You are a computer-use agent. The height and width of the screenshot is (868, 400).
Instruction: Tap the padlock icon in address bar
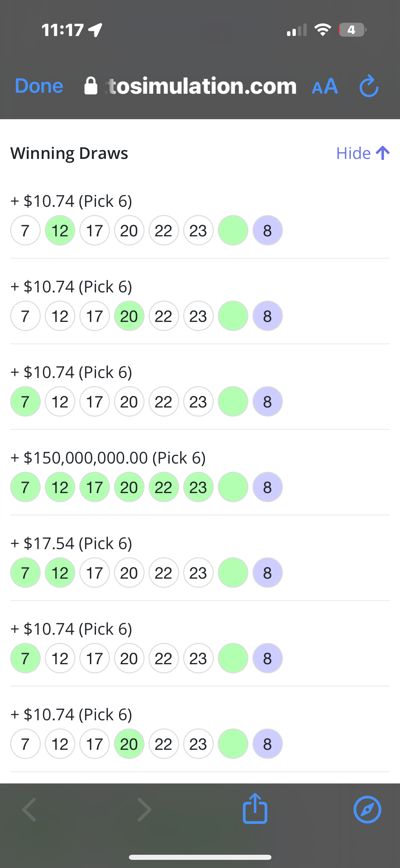point(91,86)
